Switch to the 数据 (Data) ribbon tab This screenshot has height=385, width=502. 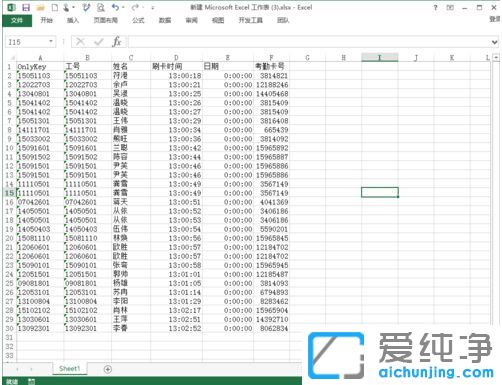pos(165,20)
